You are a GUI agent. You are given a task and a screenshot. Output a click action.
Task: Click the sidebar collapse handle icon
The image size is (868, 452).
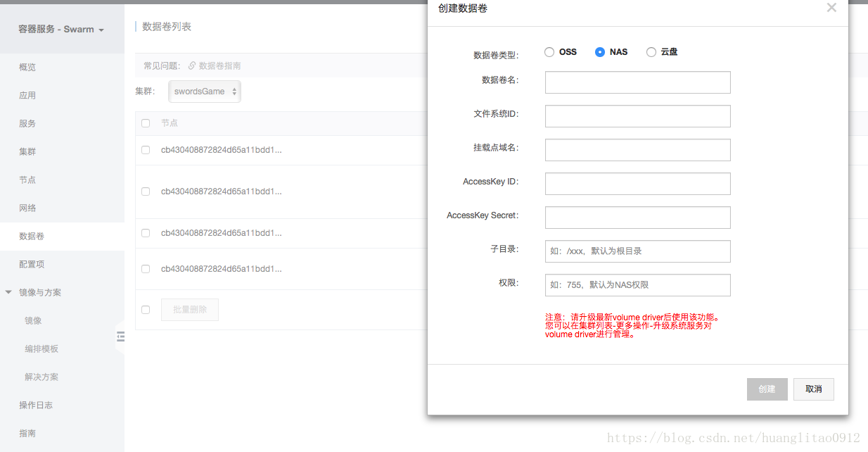[120, 337]
